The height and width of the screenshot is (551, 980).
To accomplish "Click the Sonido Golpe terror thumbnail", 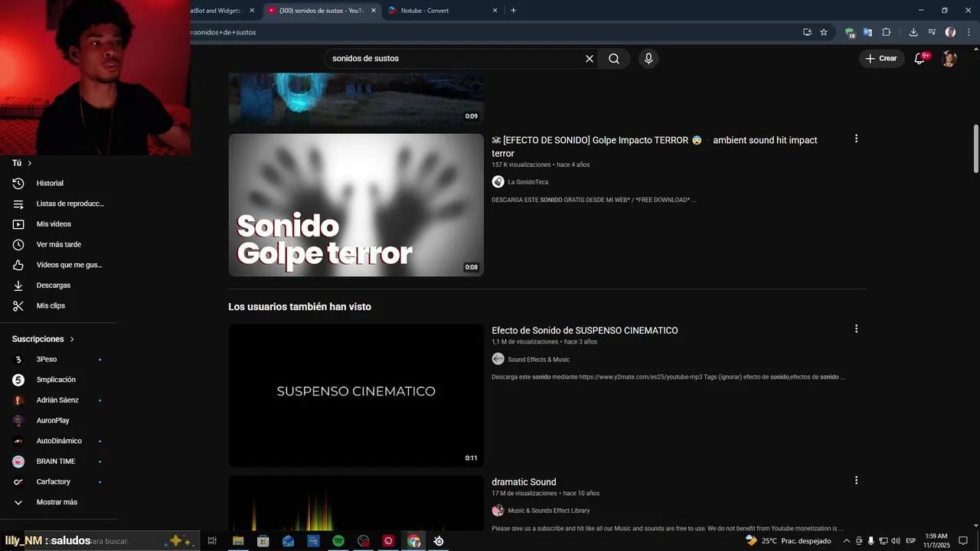I will pyautogui.click(x=356, y=205).
